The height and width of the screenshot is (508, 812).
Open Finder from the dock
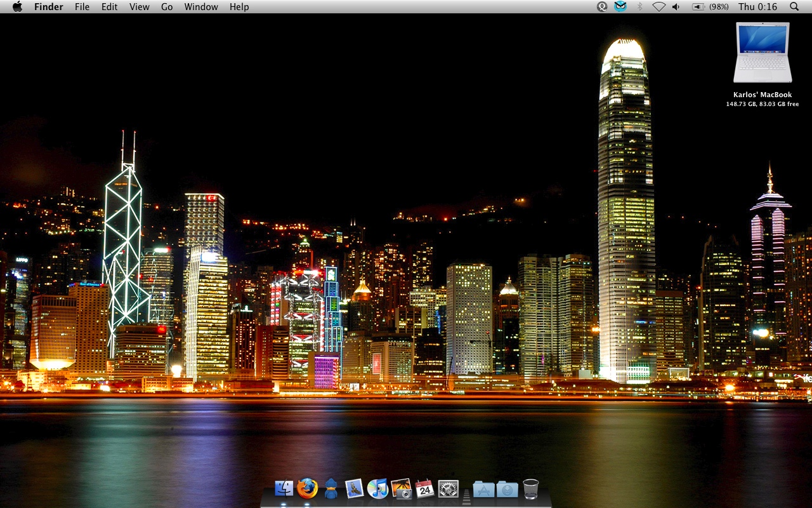pos(284,488)
